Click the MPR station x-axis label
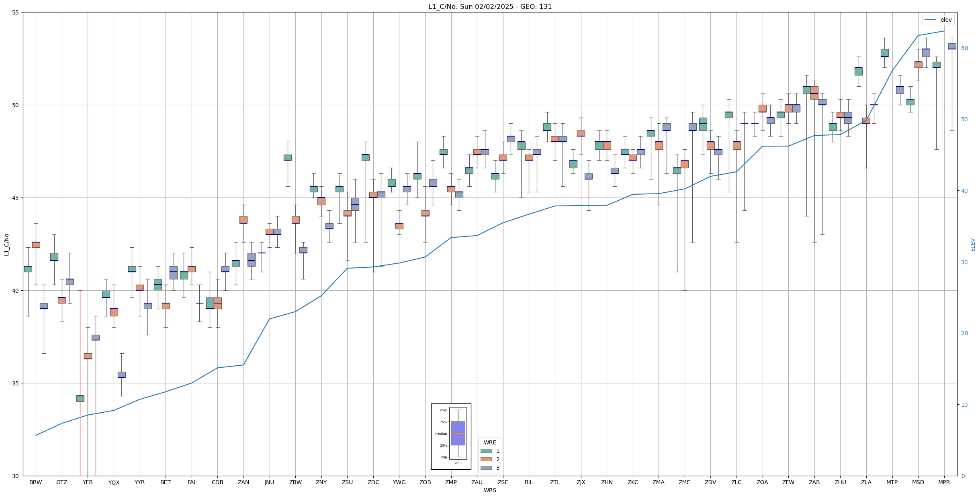Image resolution: width=980 pixels, height=497 pixels. (944, 482)
